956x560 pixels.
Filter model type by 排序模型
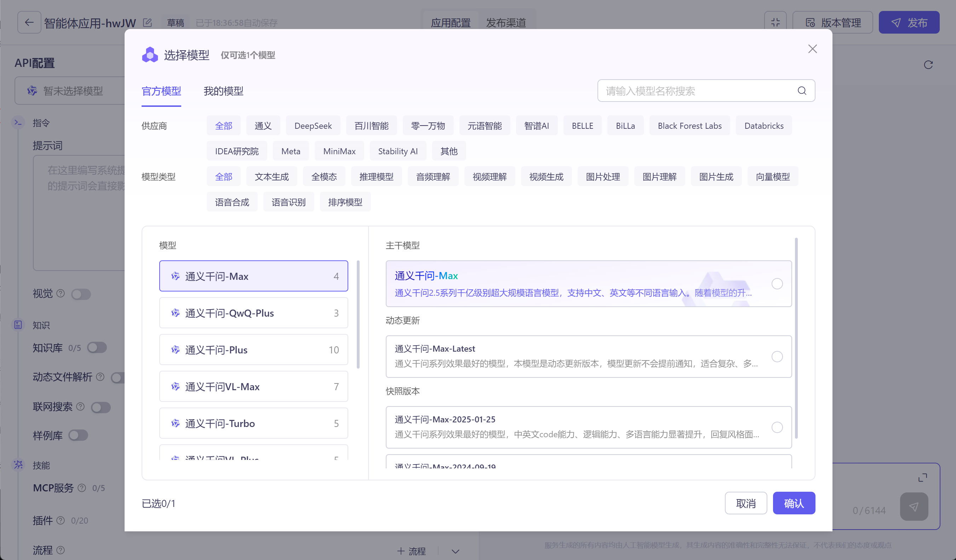(x=345, y=202)
